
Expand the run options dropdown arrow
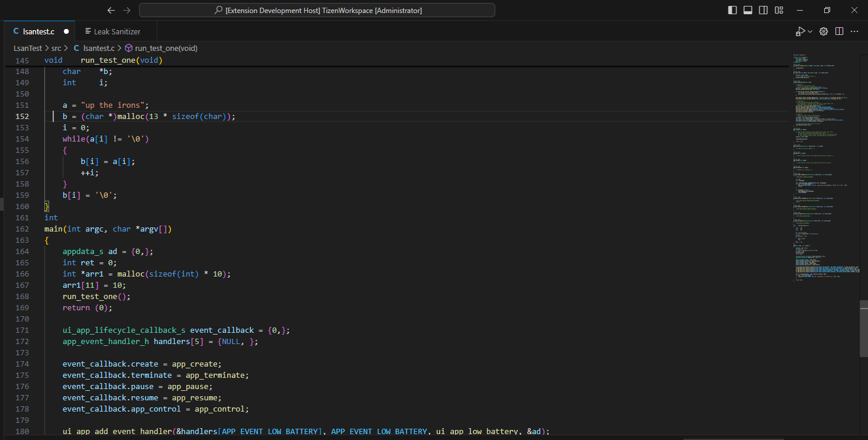click(x=810, y=31)
